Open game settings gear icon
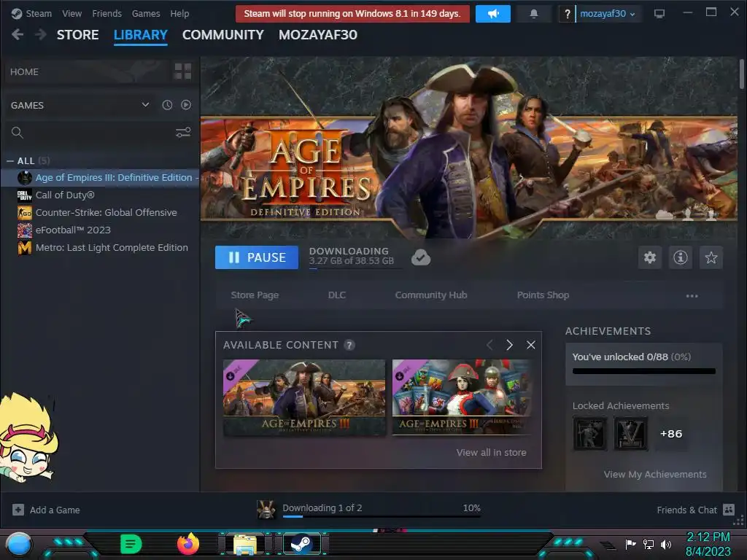 tap(650, 257)
